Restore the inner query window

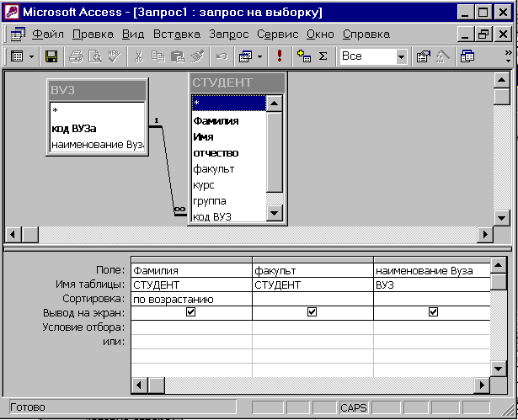pos(483,34)
